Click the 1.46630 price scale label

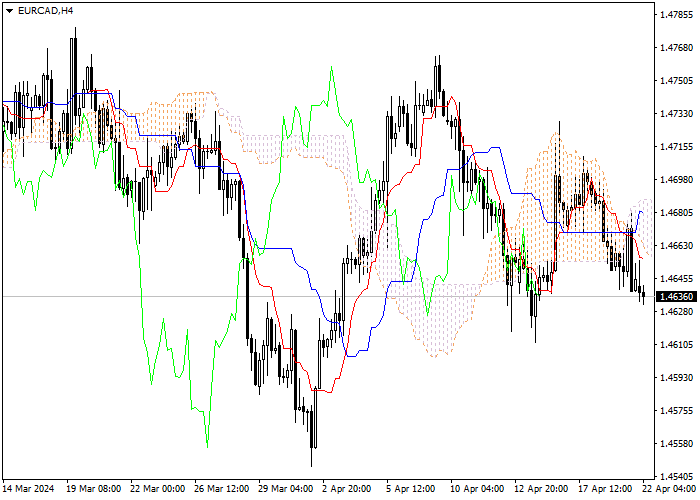pos(676,246)
